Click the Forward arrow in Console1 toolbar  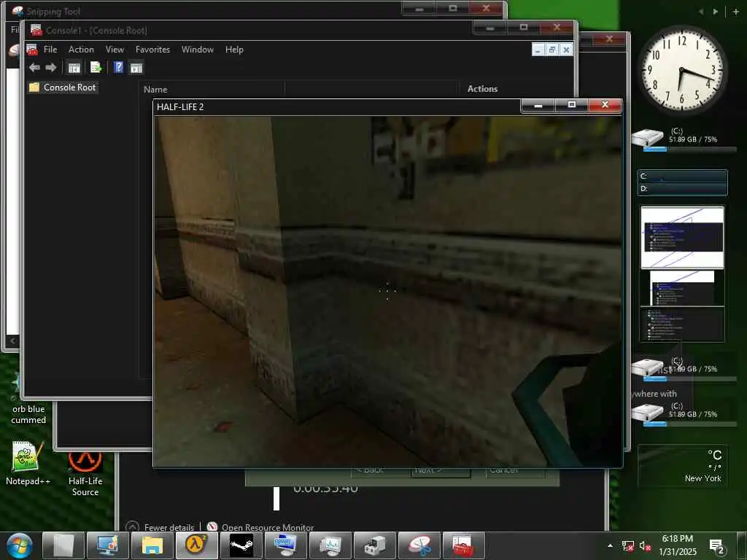pyautogui.click(x=51, y=68)
